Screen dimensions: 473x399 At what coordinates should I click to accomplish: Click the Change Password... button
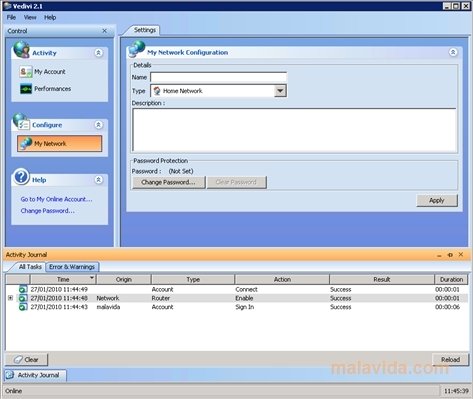pyautogui.click(x=169, y=182)
